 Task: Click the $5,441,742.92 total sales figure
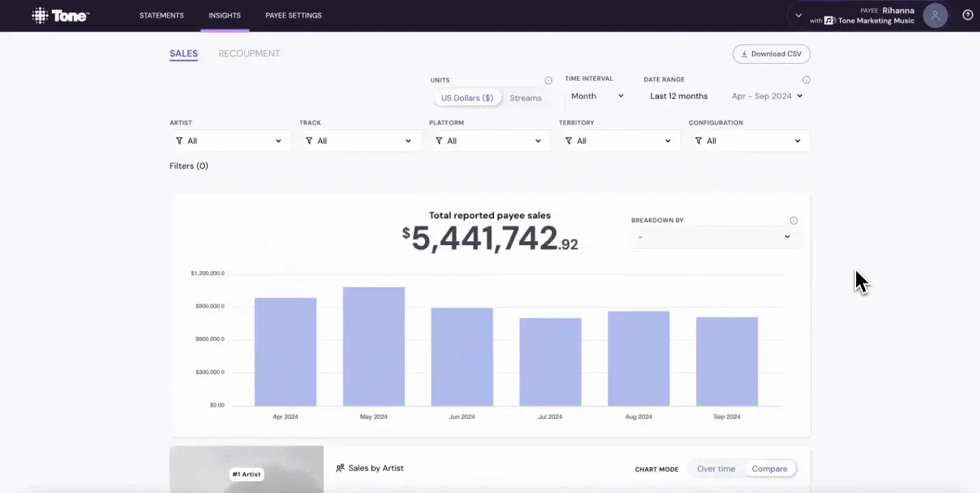click(490, 239)
